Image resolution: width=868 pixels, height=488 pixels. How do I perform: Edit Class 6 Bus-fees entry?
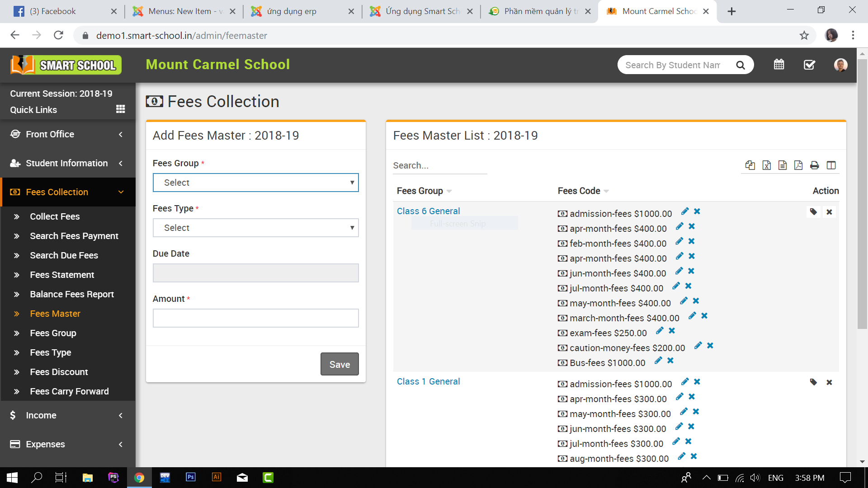658,361
